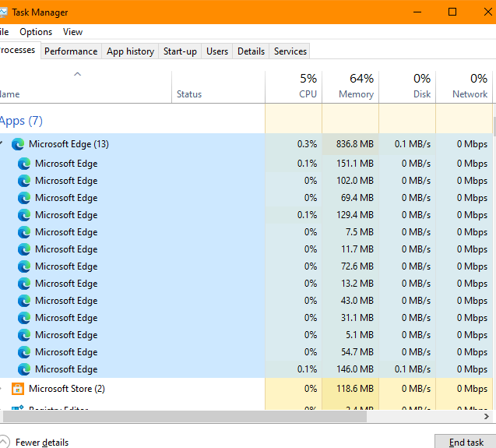Click the horizontal scrollbar thumb

[x=185, y=416]
